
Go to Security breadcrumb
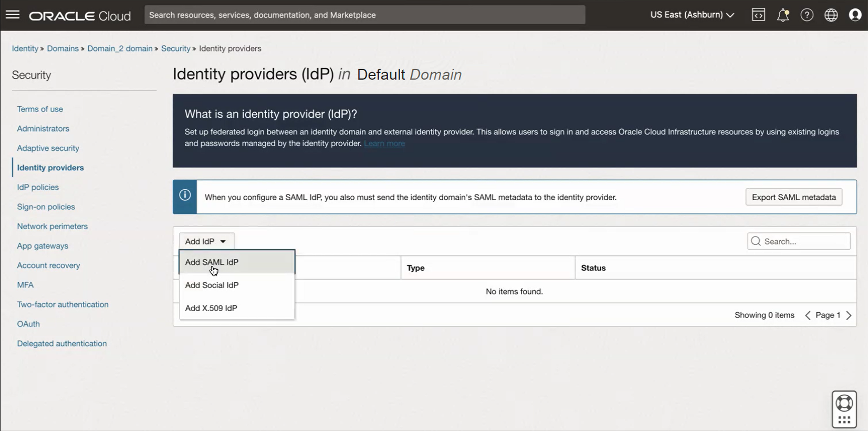[175, 48]
